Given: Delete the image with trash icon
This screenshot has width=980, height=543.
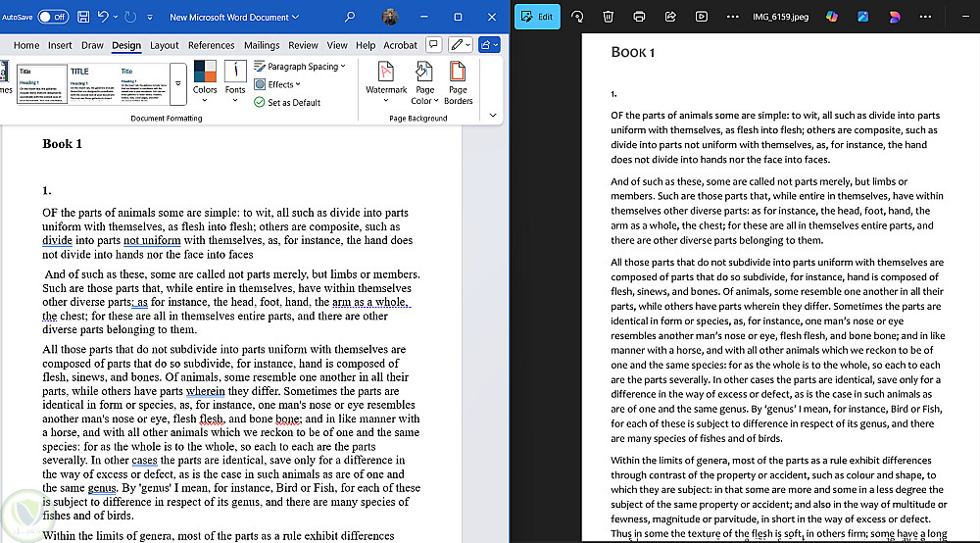Looking at the screenshot, I should click(x=609, y=17).
